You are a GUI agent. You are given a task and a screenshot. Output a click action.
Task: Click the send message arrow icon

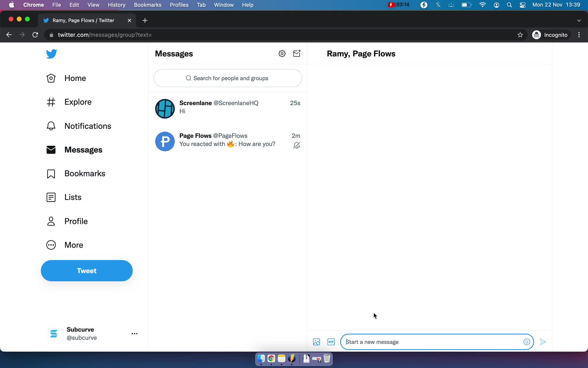coord(543,342)
